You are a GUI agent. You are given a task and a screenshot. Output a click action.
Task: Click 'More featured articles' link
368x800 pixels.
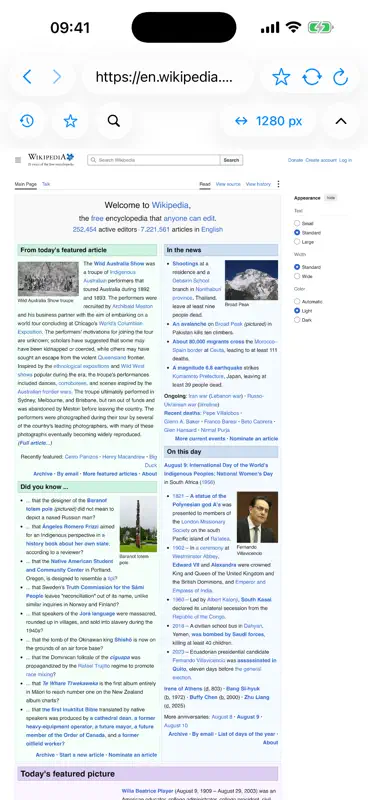110,474
